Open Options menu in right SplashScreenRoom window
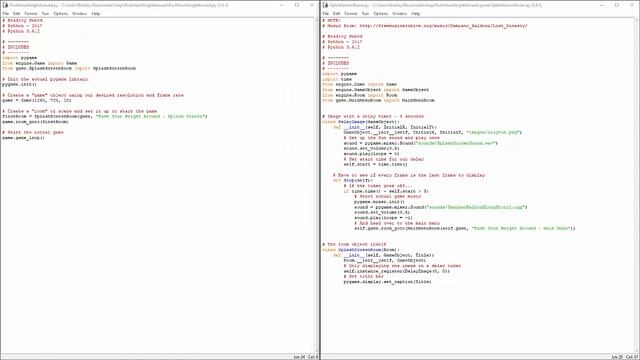 pyautogui.click(x=380, y=13)
